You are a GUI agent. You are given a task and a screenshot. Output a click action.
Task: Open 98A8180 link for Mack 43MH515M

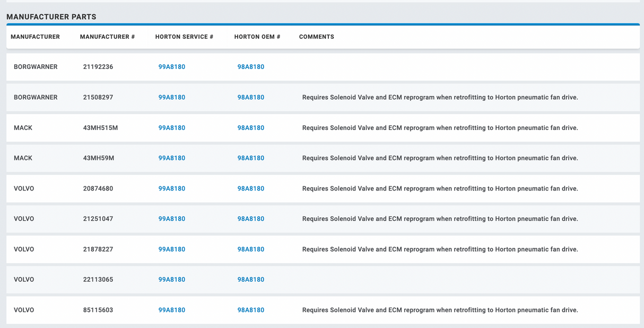pos(250,128)
